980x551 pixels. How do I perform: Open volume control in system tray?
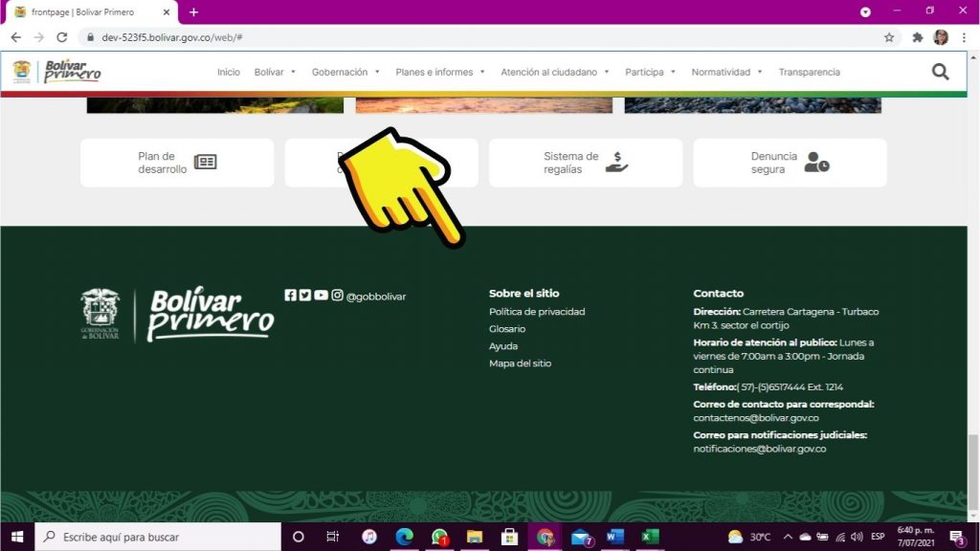(x=857, y=537)
